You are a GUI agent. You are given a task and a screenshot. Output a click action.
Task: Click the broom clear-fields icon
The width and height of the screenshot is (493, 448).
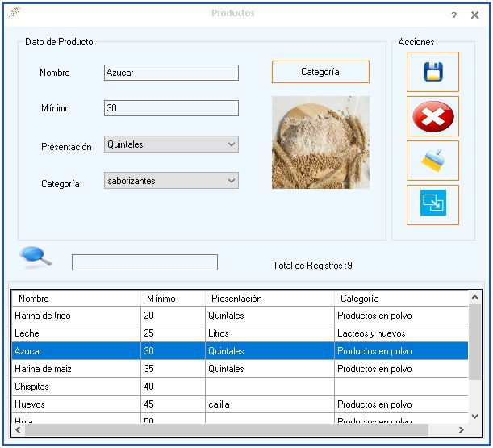(x=433, y=161)
